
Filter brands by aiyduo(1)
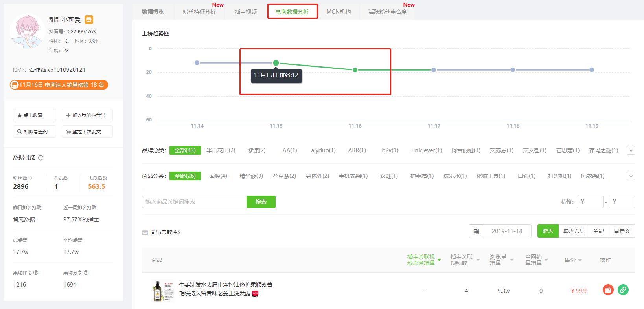(323, 150)
